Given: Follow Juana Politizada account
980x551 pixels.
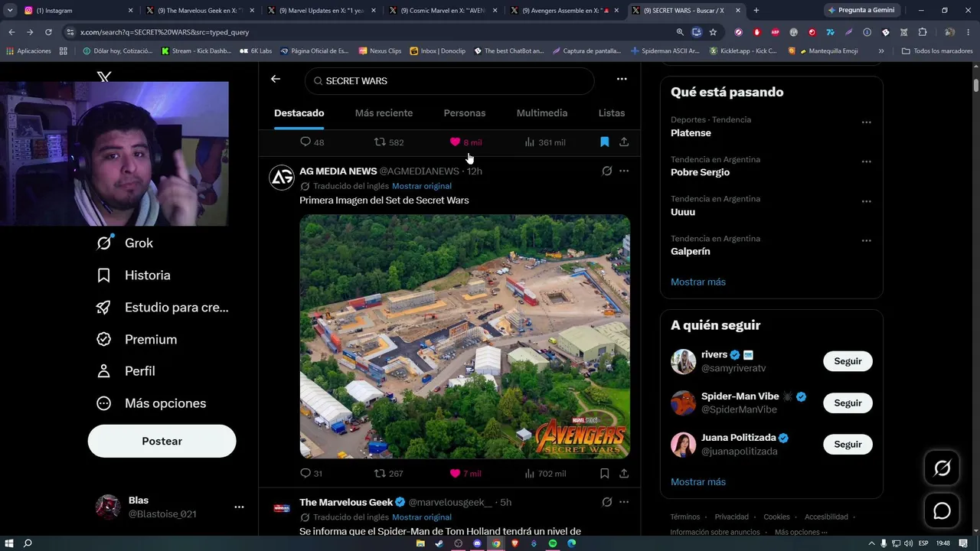Looking at the screenshot, I should [848, 445].
